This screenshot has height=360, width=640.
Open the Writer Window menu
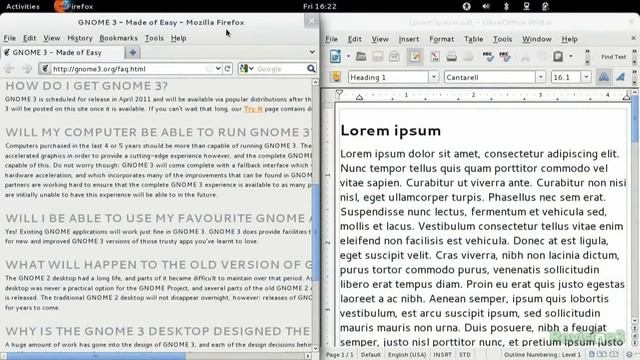[537, 39]
